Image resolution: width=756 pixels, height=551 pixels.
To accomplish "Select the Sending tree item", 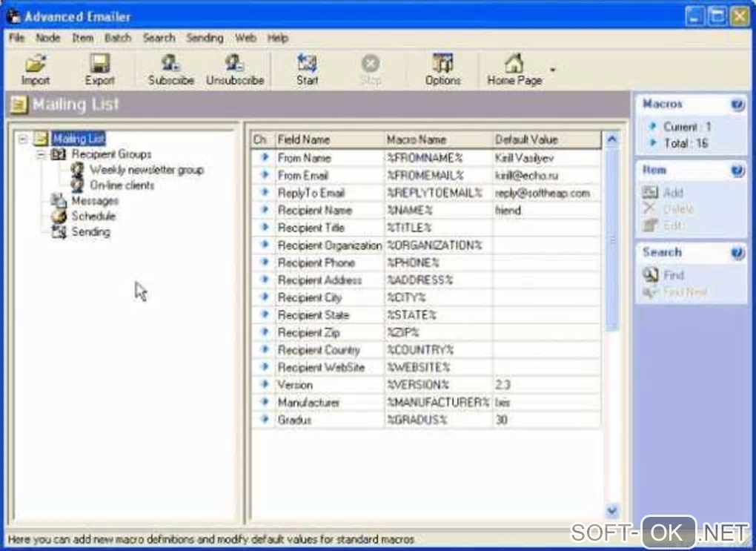I will pyautogui.click(x=90, y=232).
